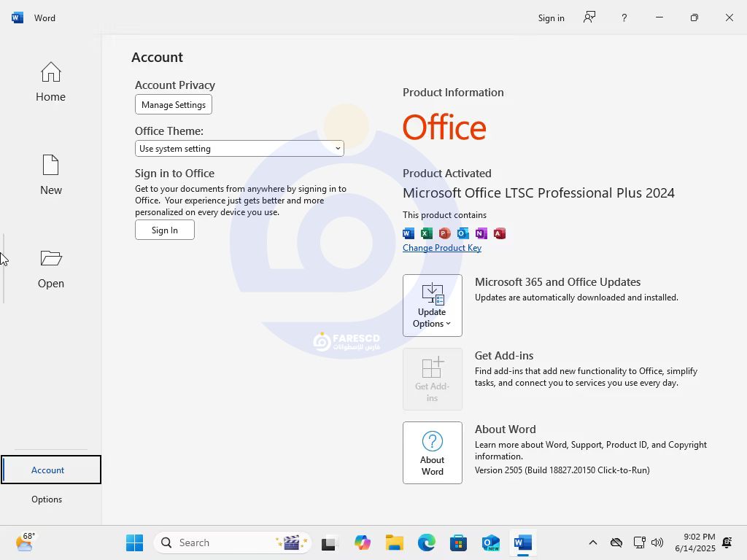Click the Change Product Key link
Viewport: 747px width, 560px height.
[x=442, y=248]
